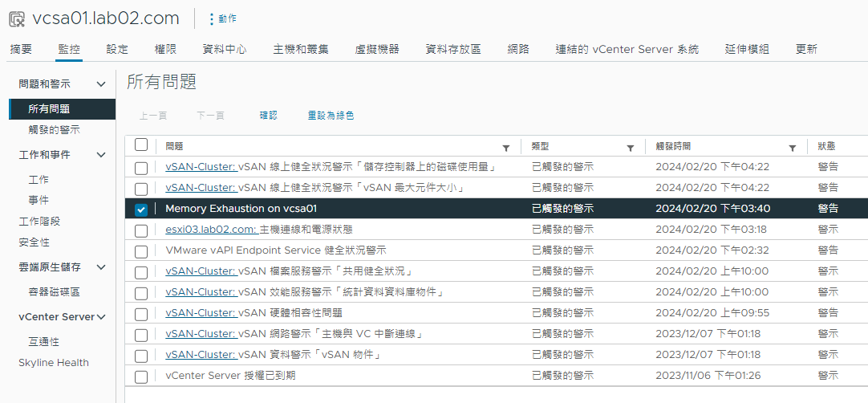Viewport: 868px width, 403px height.
Task: Open vSAN-Cluster link in 磁碟使用量 row
Action: [201, 167]
